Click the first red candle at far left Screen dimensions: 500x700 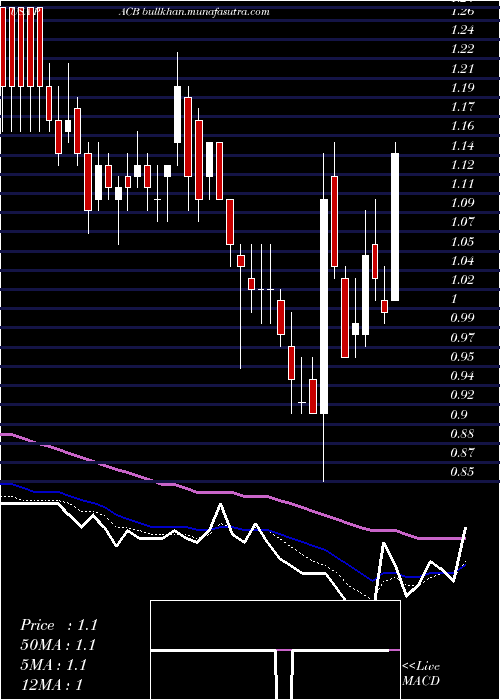tap(3, 47)
